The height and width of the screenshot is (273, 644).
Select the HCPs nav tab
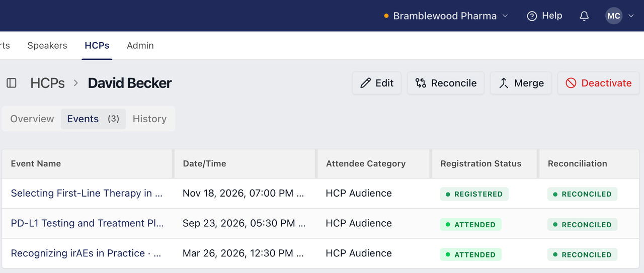[97, 45]
